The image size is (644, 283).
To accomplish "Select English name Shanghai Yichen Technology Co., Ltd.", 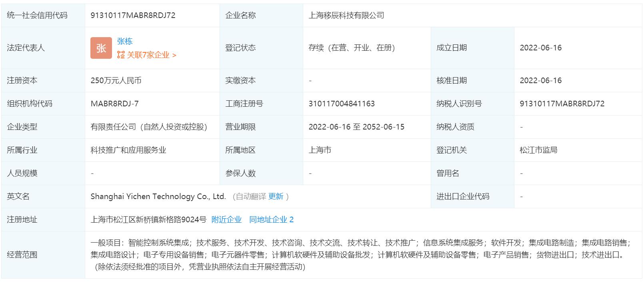I will coord(158,196).
